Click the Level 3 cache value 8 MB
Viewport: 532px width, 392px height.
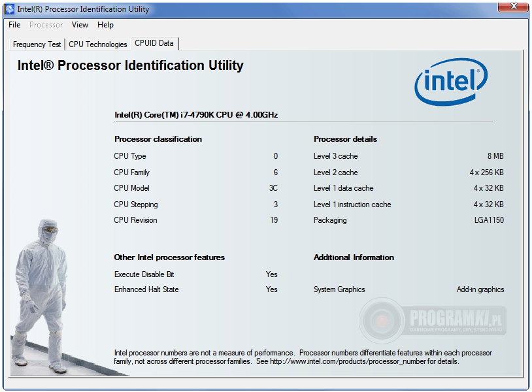pyautogui.click(x=495, y=156)
